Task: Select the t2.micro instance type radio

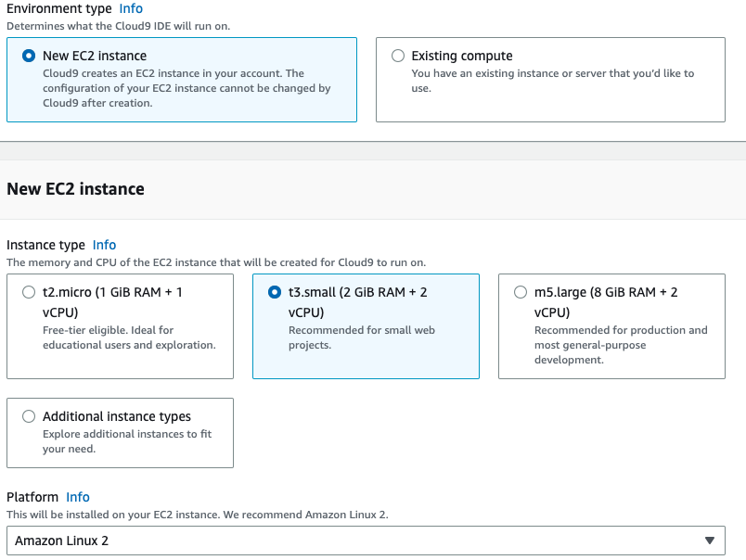Action: coord(28,291)
